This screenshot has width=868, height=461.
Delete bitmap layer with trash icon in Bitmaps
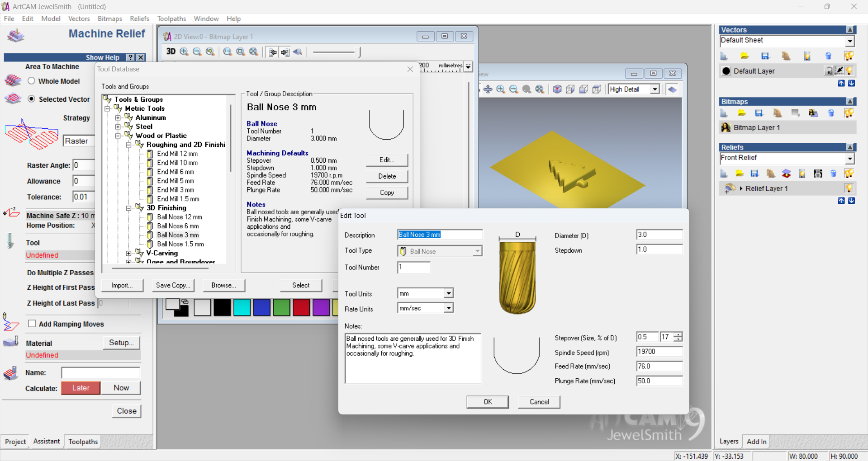[x=831, y=113]
